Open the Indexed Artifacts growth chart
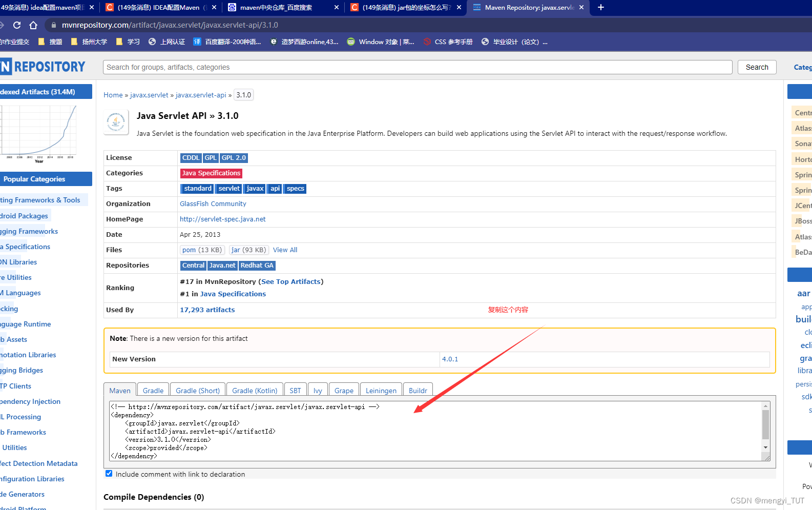Image resolution: width=812 pixels, height=510 pixels. (x=38, y=134)
